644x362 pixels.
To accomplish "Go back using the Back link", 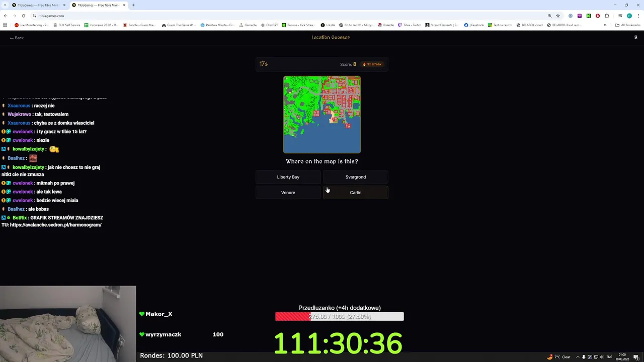I will [x=17, y=38].
